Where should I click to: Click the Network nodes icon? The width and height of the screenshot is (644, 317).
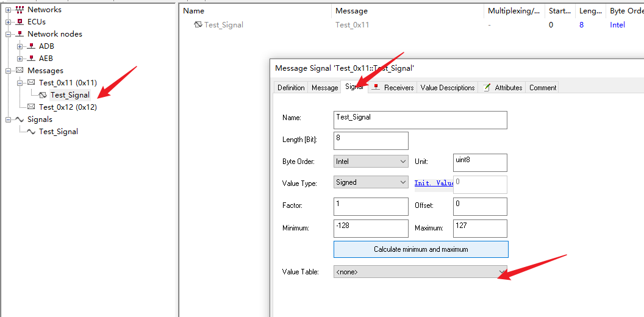coord(20,34)
